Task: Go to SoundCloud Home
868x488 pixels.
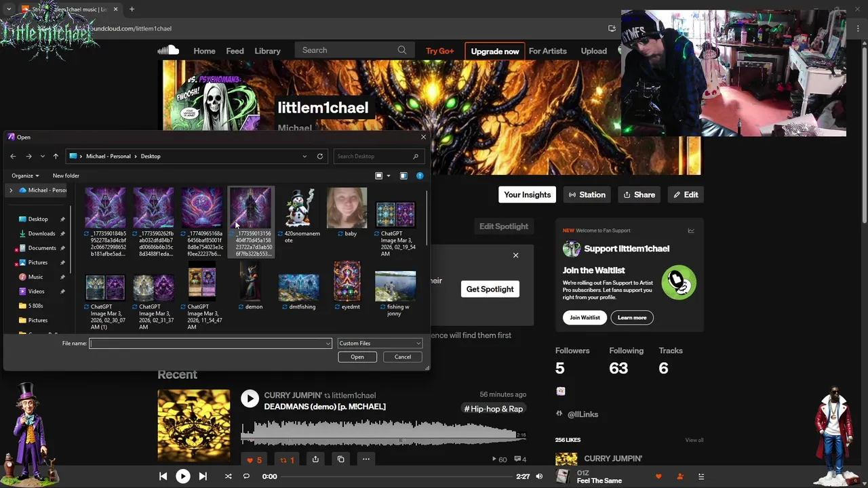Action: click(204, 51)
